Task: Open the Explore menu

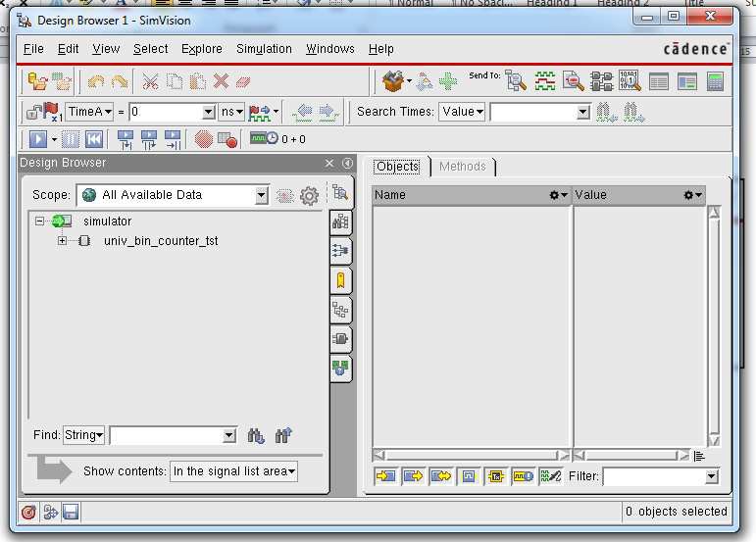Action: coord(202,49)
